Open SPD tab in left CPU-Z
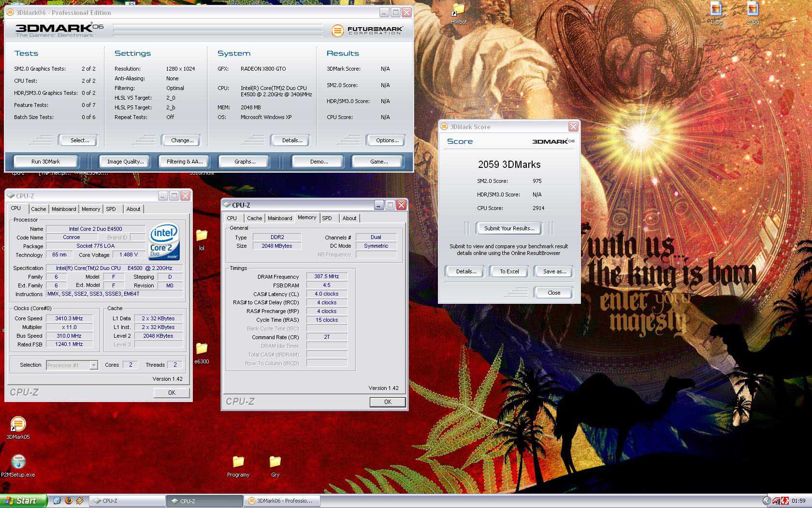Screen dimensions: 812x508 pyautogui.click(x=111, y=209)
